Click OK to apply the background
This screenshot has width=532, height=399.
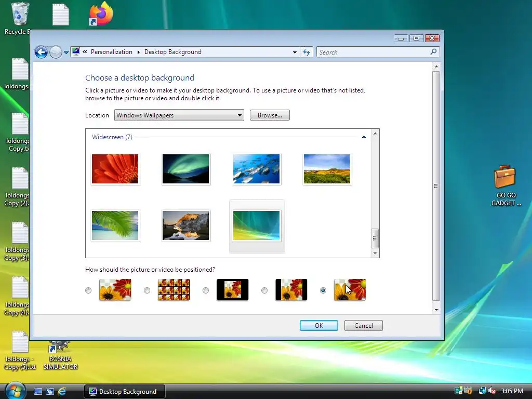coord(319,325)
